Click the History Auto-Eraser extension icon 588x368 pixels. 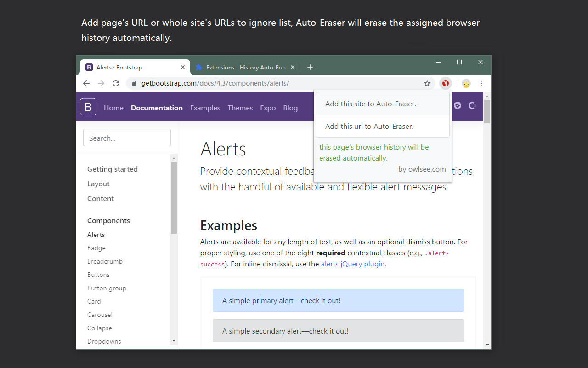click(x=445, y=83)
